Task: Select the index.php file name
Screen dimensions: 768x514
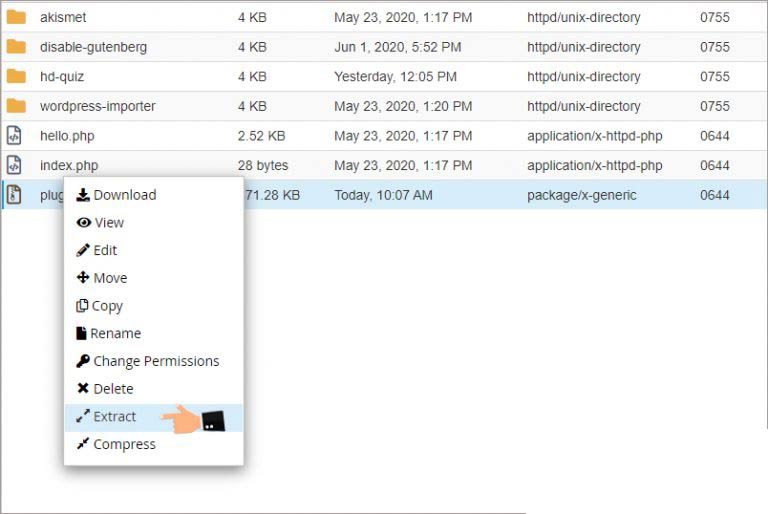Action: [x=69, y=165]
